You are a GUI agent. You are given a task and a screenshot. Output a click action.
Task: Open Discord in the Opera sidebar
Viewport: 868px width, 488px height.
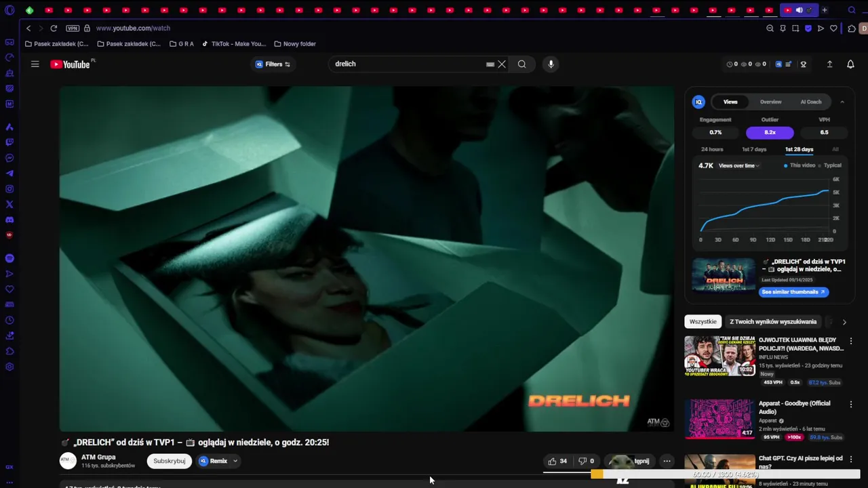coord(9,220)
